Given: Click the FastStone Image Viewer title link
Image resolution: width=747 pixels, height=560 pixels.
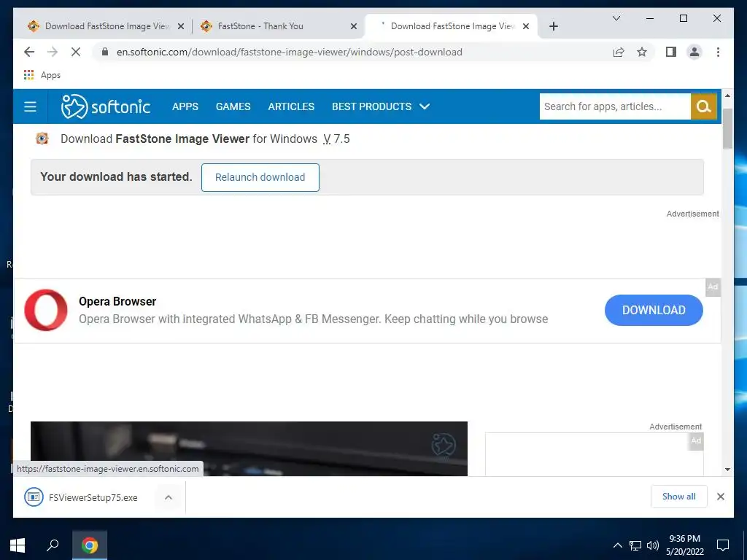Looking at the screenshot, I should [182, 139].
